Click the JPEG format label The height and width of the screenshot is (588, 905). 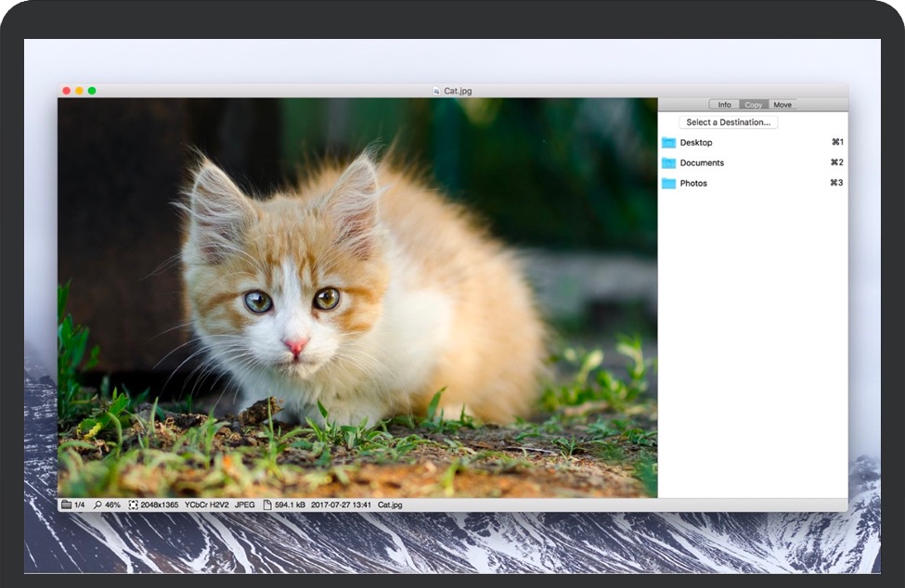[244, 505]
